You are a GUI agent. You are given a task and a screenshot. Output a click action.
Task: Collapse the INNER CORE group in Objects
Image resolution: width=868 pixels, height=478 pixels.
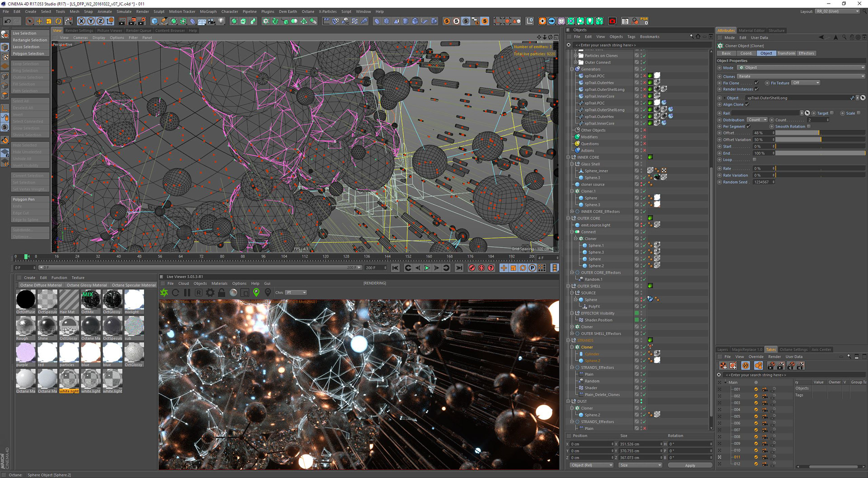pos(568,157)
